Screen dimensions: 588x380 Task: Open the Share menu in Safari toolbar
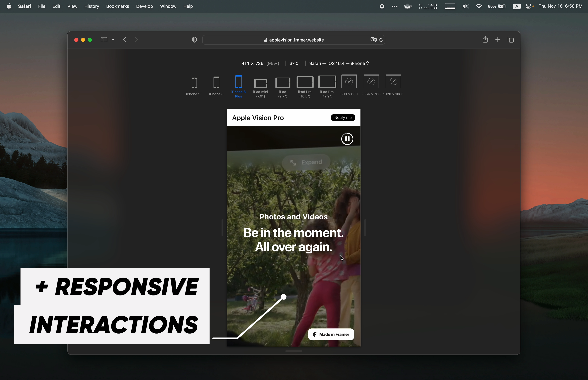485,39
